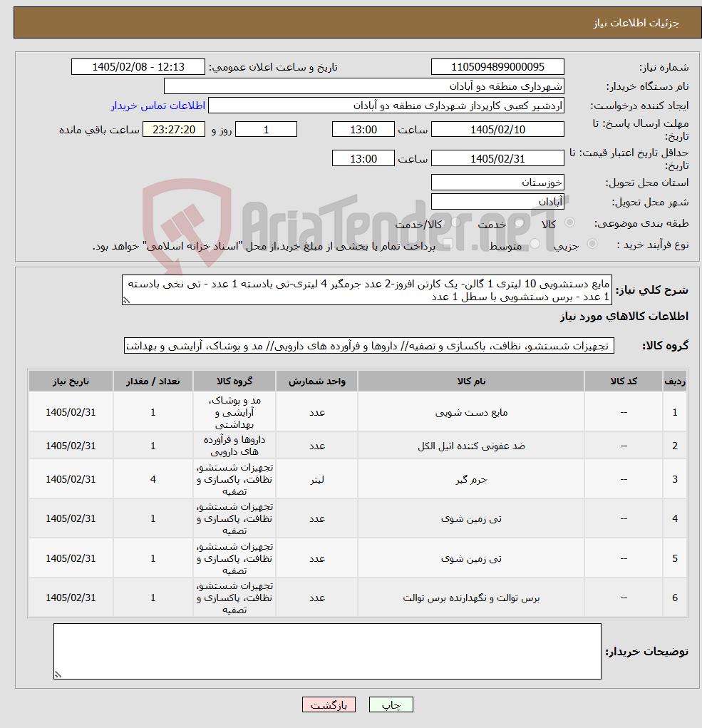This screenshot has width=702, height=728.
Task: Select the متوسط purchase type radio
Action: pos(535,245)
